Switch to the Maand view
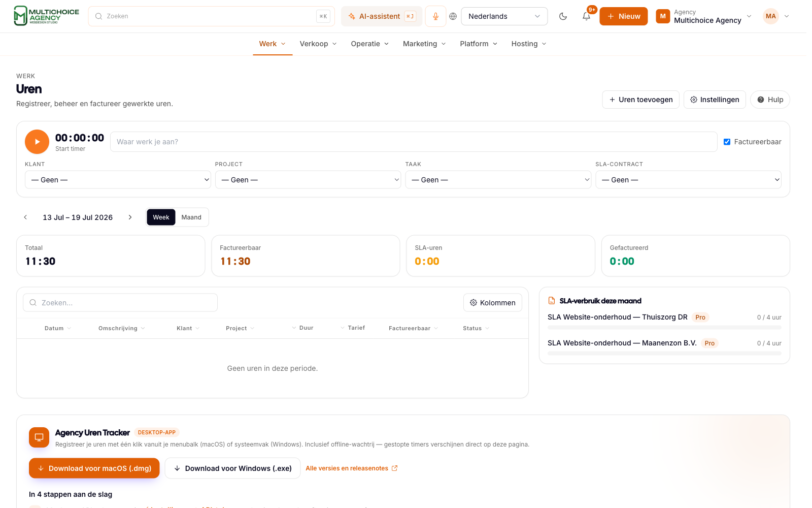The height and width of the screenshot is (508, 812). point(191,217)
